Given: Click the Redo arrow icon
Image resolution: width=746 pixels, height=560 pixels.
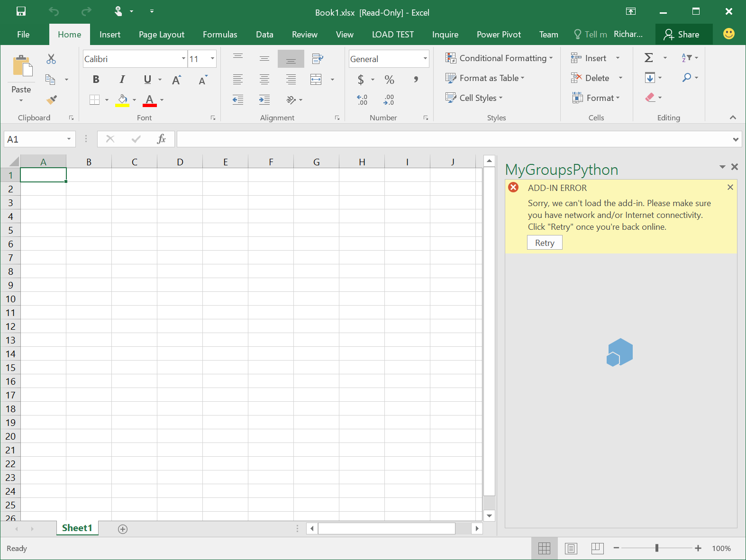Looking at the screenshot, I should tap(86, 11).
